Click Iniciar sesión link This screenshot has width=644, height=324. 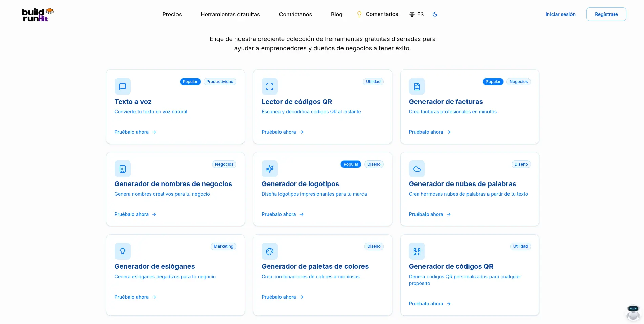tap(560, 14)
